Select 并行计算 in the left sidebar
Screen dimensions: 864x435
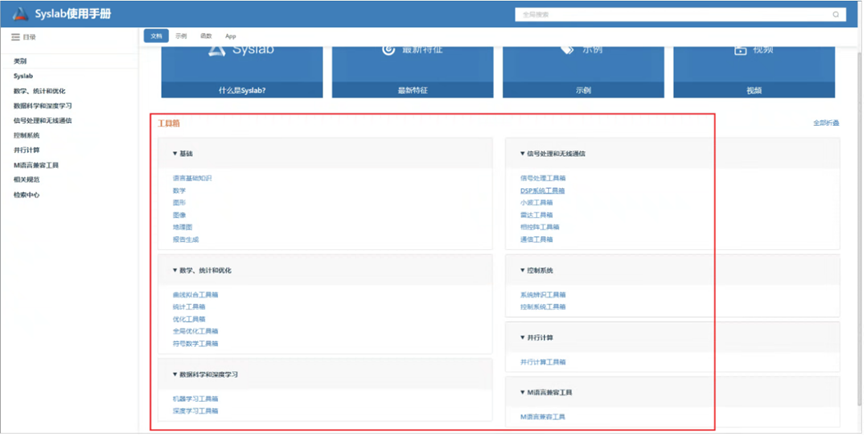(26, 150)
